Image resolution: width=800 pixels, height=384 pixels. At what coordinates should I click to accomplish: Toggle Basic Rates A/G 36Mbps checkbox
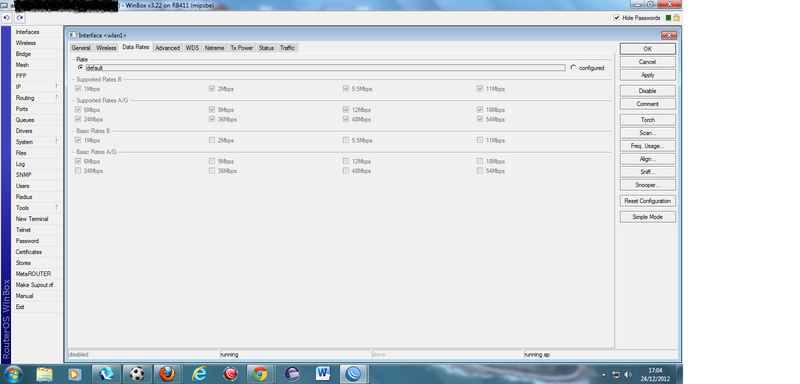coord(212,171)
